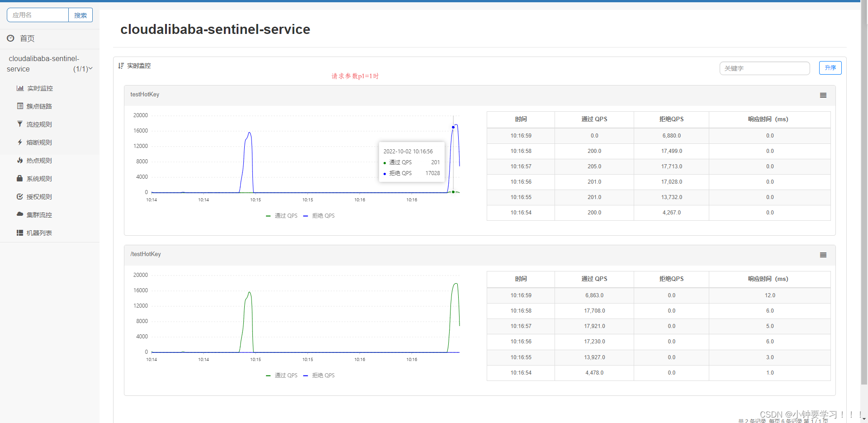Open 实时监控 menu item
This screenshot has height=423, width=868.
(x=40, y=88)
